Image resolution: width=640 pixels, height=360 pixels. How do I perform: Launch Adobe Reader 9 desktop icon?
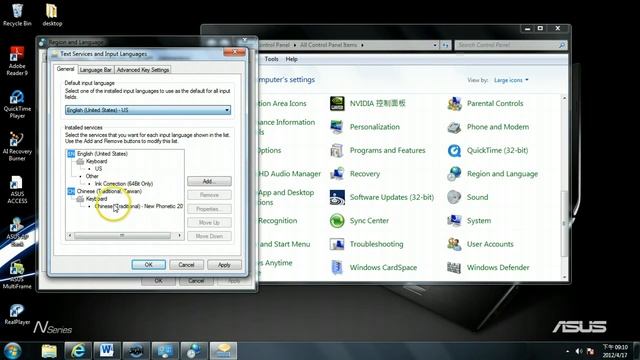pyautogui.click(x=17, y=61)
